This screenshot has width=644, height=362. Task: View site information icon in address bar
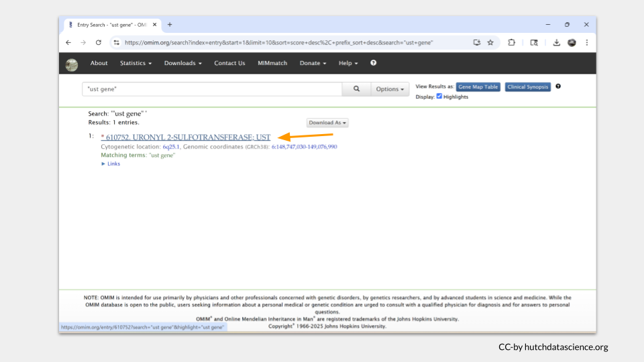point(117,43)
